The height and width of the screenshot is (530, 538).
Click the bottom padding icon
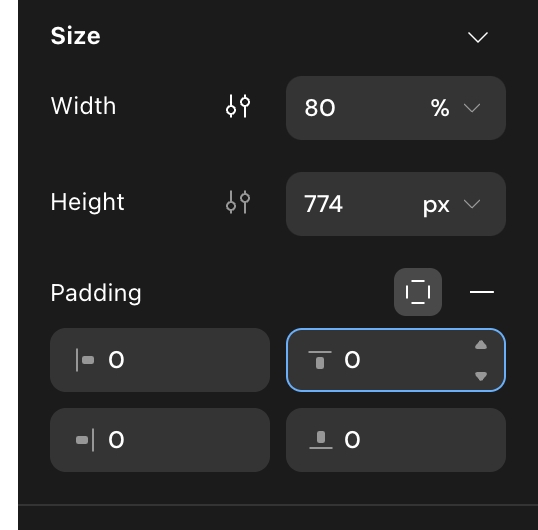coord(320,440)
